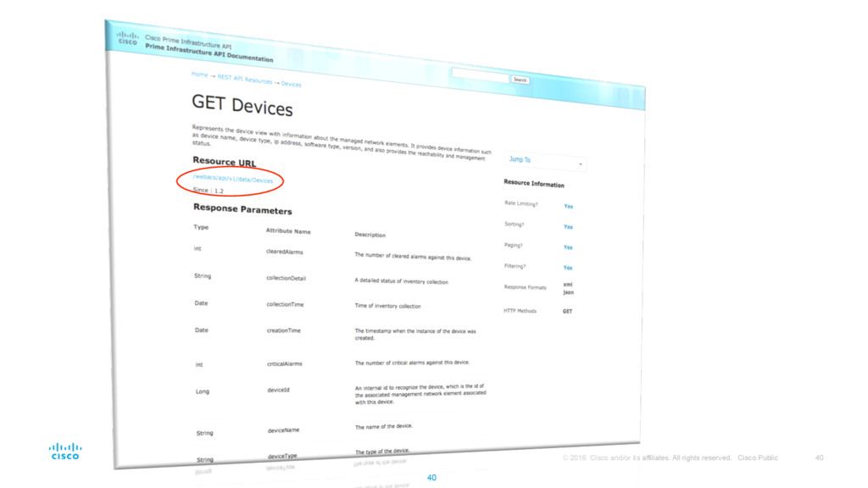Open the Home breadcrumb link

199,75
